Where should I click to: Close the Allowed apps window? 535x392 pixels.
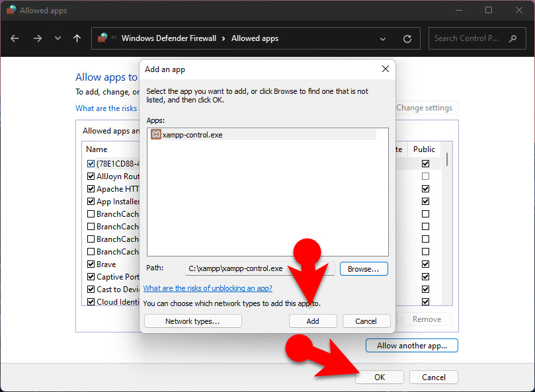(518, 10)
